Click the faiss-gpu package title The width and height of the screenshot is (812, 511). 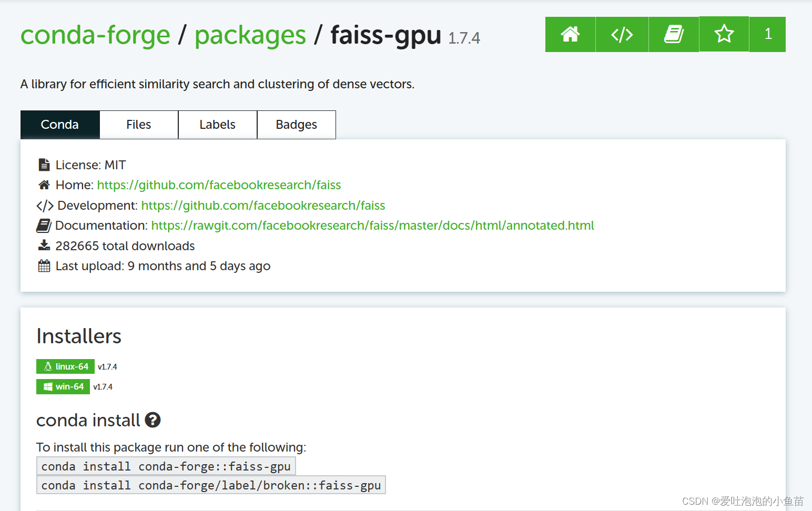[385, 35]
